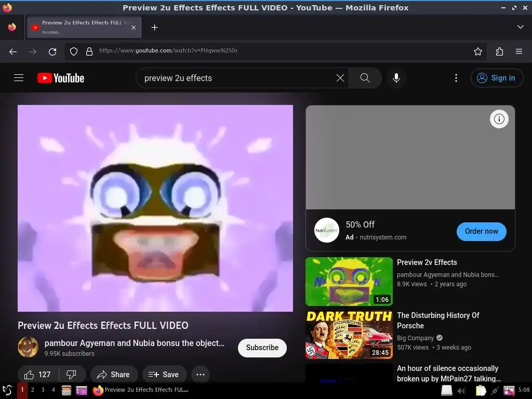
Task: Visit nutrisystem.com ad link
Action: click(x=383, y=237)
